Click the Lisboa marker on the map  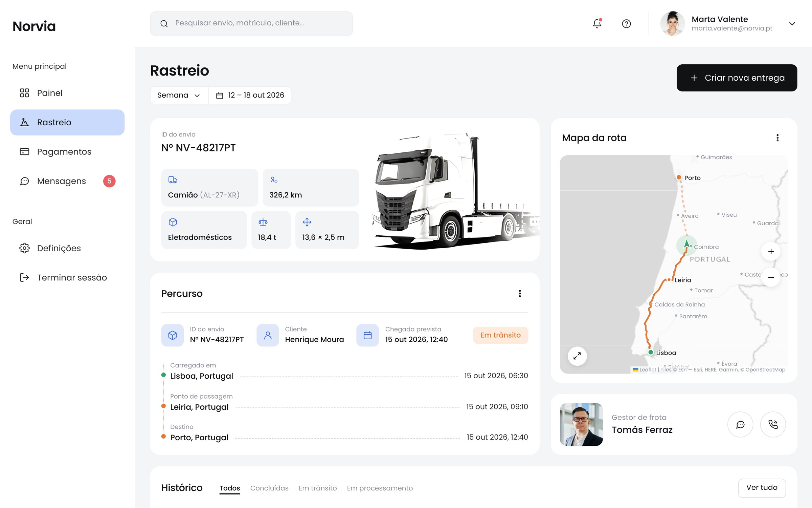650,353
